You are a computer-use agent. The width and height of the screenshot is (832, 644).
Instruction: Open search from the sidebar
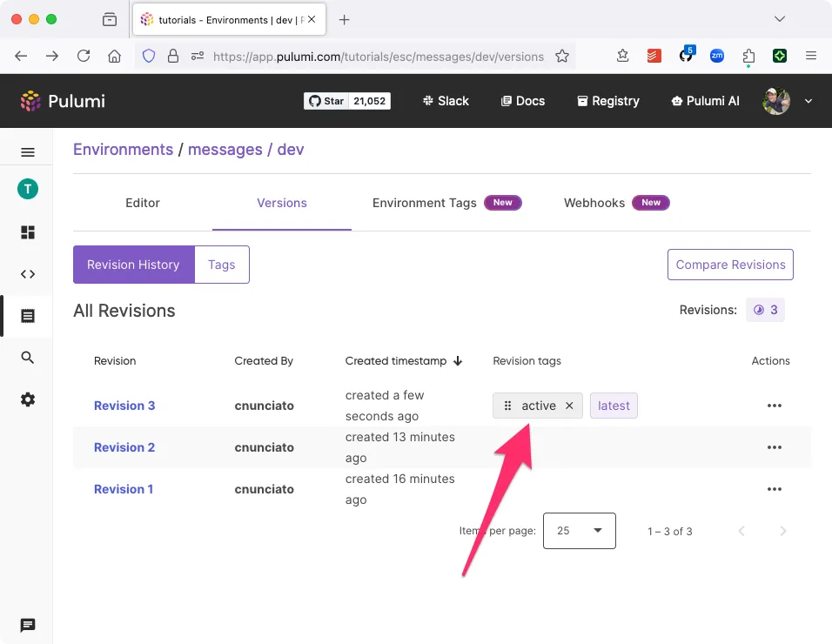28,358
